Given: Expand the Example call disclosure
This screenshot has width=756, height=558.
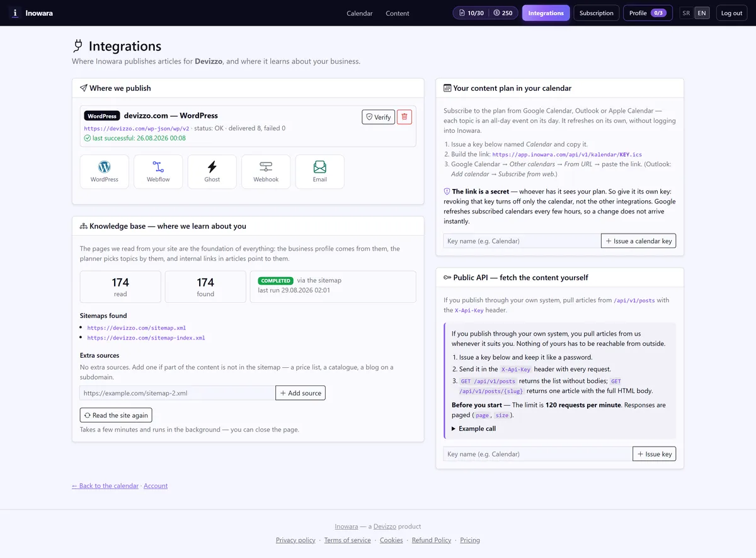Looking at the screenshot, I should click(x=474, y=428).
